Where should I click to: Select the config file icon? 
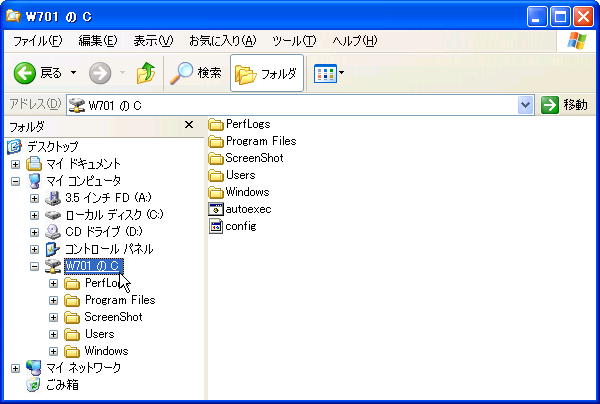coord(215,226)
